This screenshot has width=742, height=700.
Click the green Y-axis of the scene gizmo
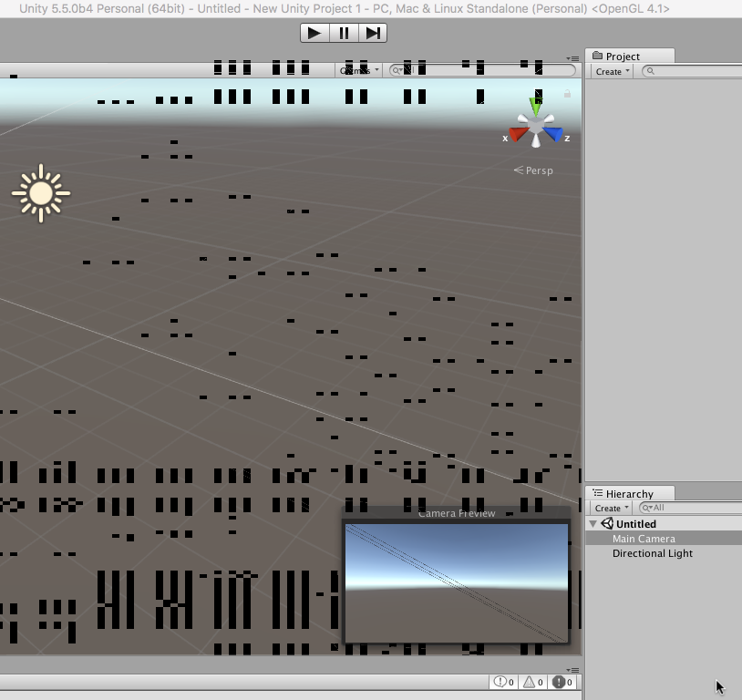(x=536, y=105)
